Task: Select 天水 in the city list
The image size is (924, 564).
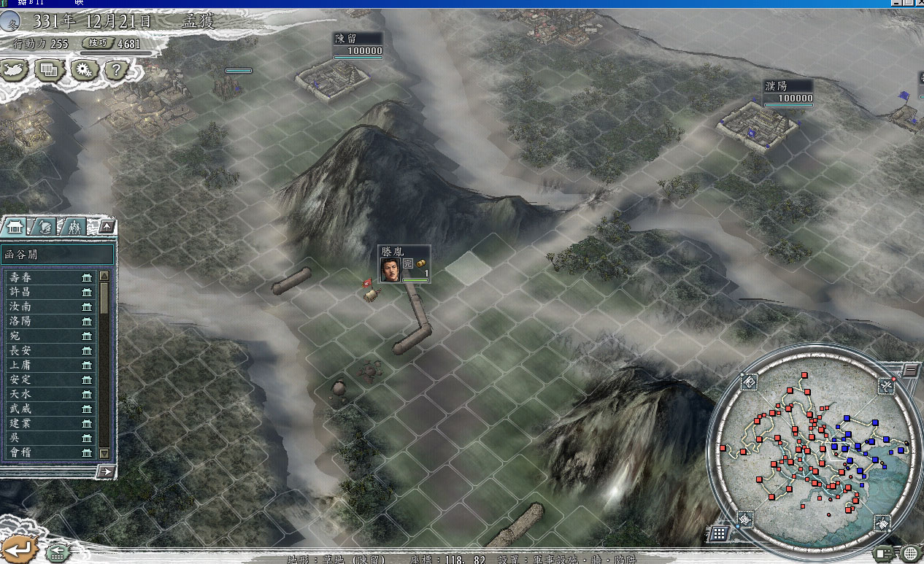Action: [x=50, y=394]
